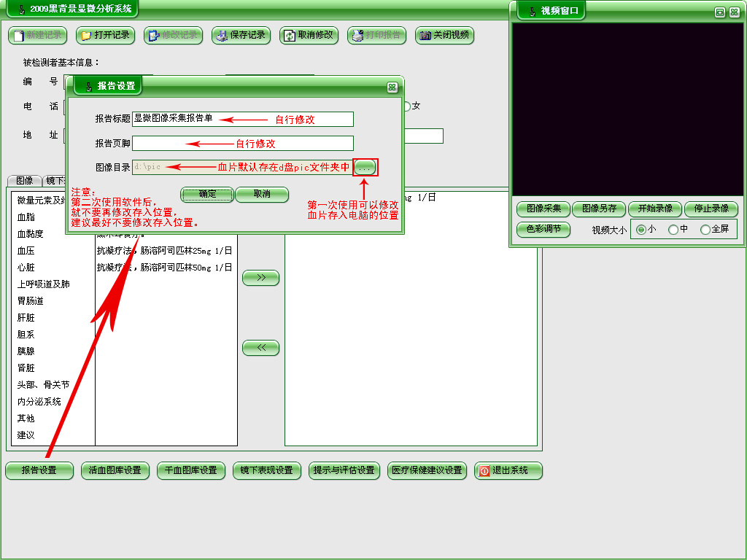Switch to the Image (图像) tab
Screen dimensions: 747x560
click(24, 181)
